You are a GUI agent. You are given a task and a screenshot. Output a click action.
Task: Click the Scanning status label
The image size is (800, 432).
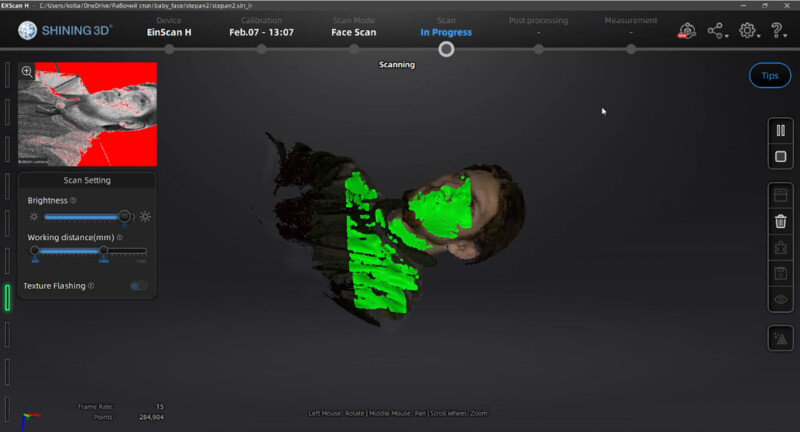click(397, 65)
